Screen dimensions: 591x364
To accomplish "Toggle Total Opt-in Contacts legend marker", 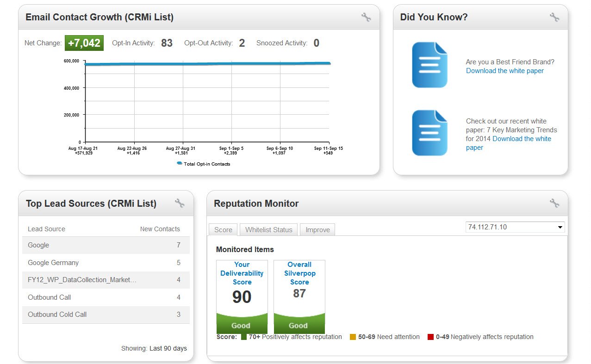I will 180,164.
